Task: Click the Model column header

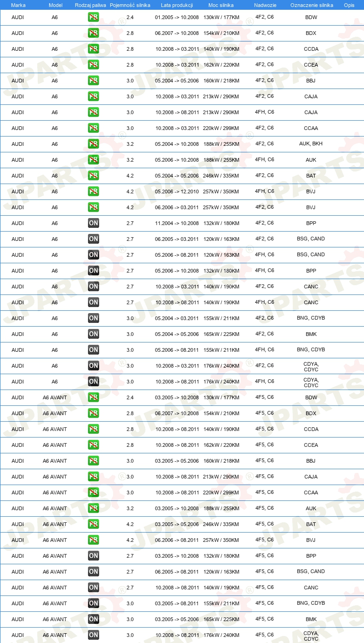Action: click(x=55, y=5)
